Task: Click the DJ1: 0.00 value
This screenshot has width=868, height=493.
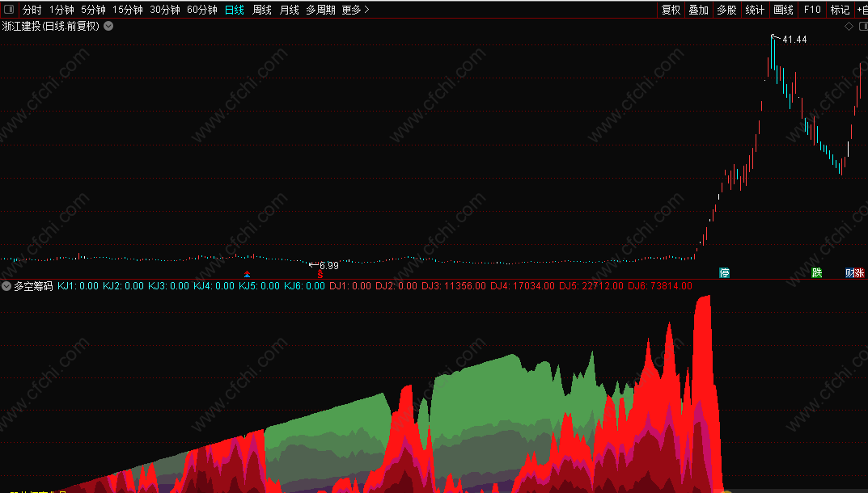Action: point(350,286)
